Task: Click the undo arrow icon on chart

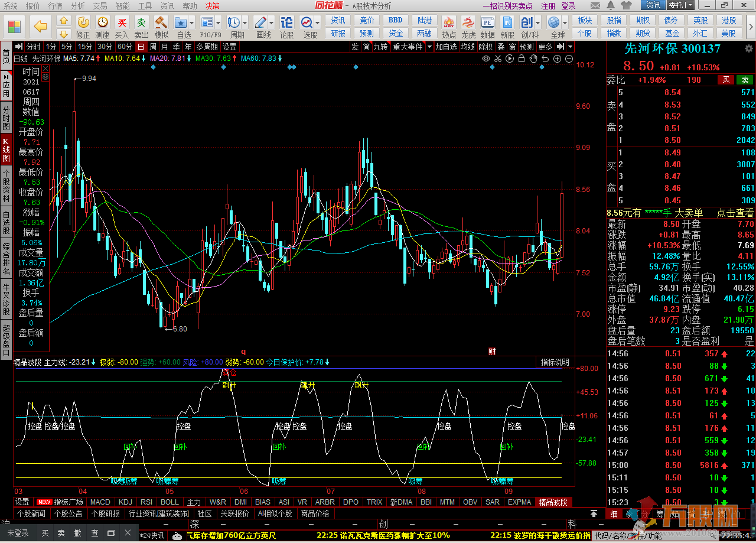Action: point(545,58)
